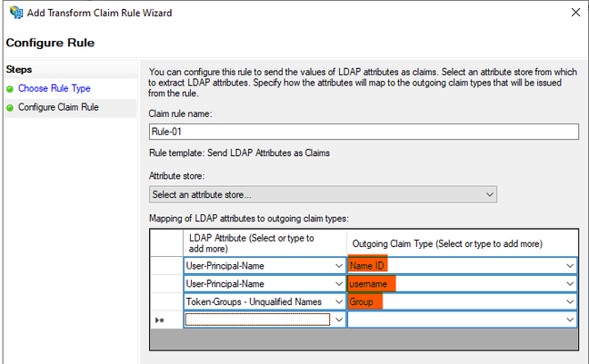Open the Choose Rule Type step
This screenshot has height=364, width=589.
click(54, 89)
